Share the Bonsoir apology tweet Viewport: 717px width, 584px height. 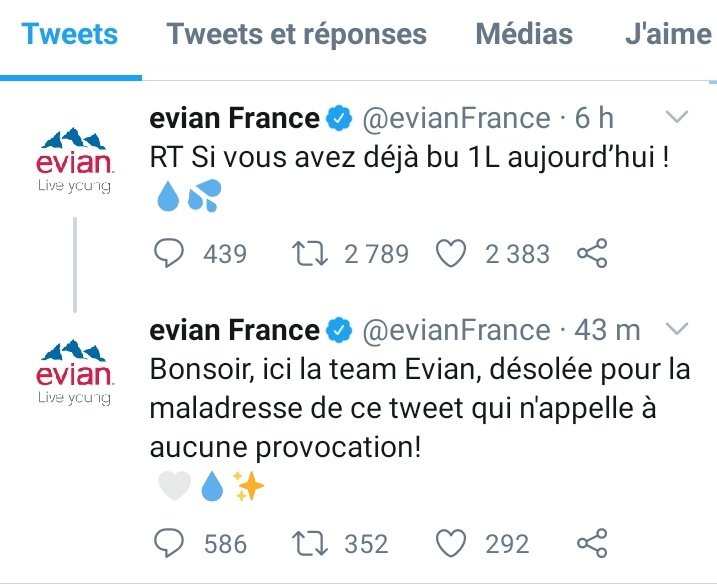592,543
